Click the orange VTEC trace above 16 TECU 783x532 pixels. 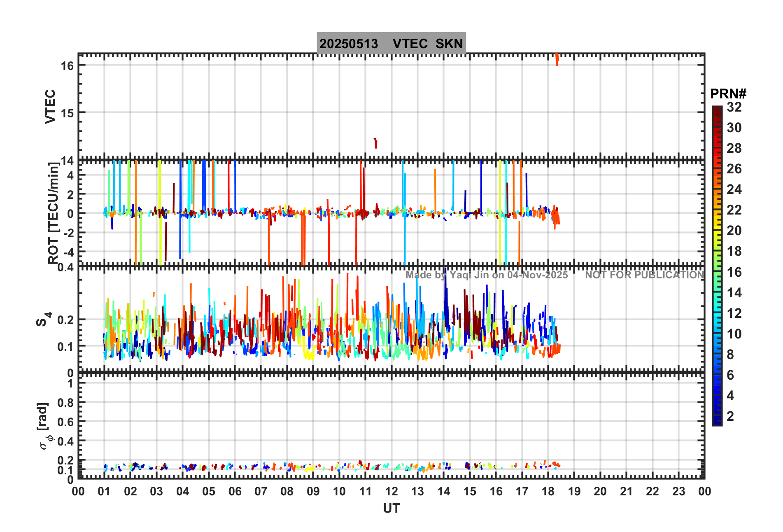coord(557,59)
